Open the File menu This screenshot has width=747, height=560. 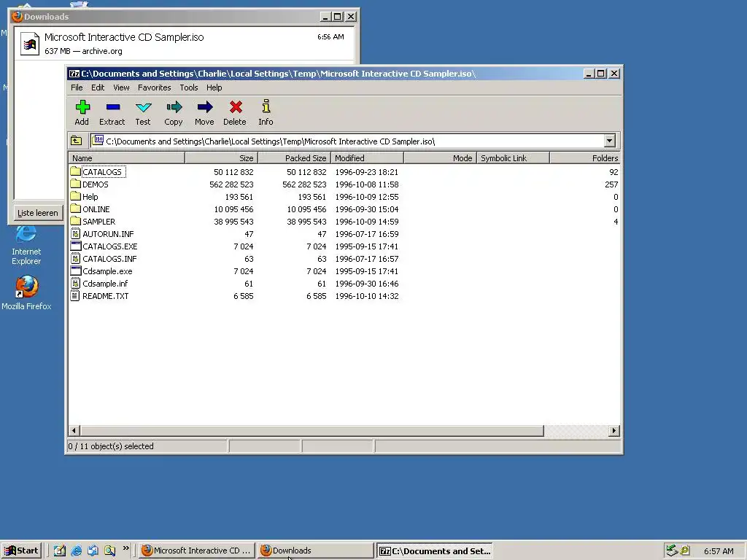77,87
